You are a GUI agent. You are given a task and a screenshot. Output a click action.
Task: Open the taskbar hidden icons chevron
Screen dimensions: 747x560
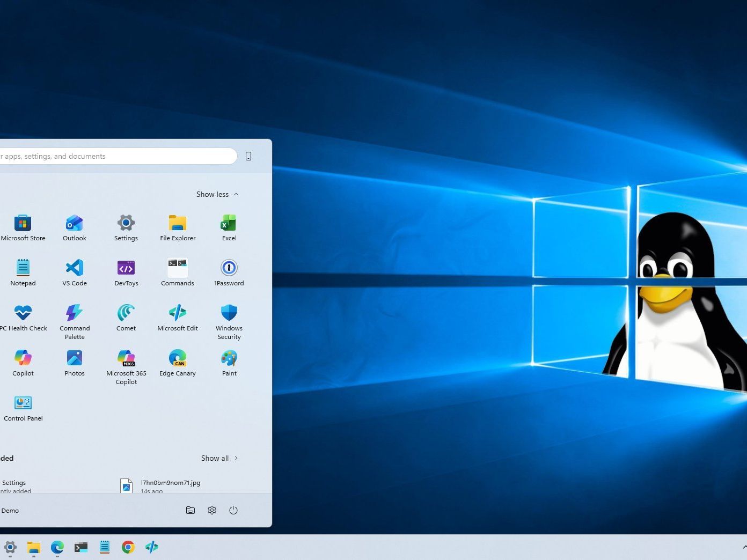744,547
